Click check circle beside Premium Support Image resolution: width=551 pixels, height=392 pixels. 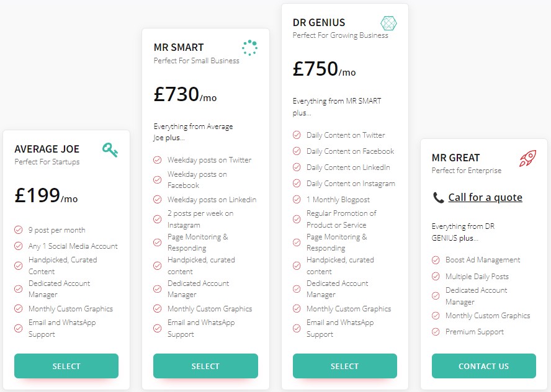coord(436,332)
